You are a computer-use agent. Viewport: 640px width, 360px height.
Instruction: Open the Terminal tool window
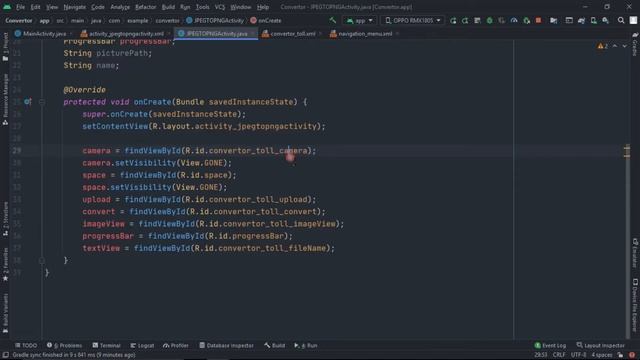106,345
